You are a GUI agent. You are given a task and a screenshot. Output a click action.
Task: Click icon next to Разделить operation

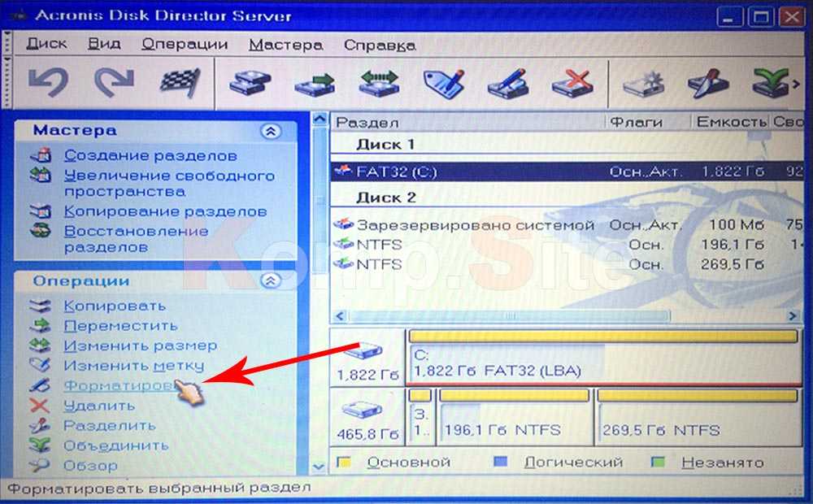click(x=41, y=426)
